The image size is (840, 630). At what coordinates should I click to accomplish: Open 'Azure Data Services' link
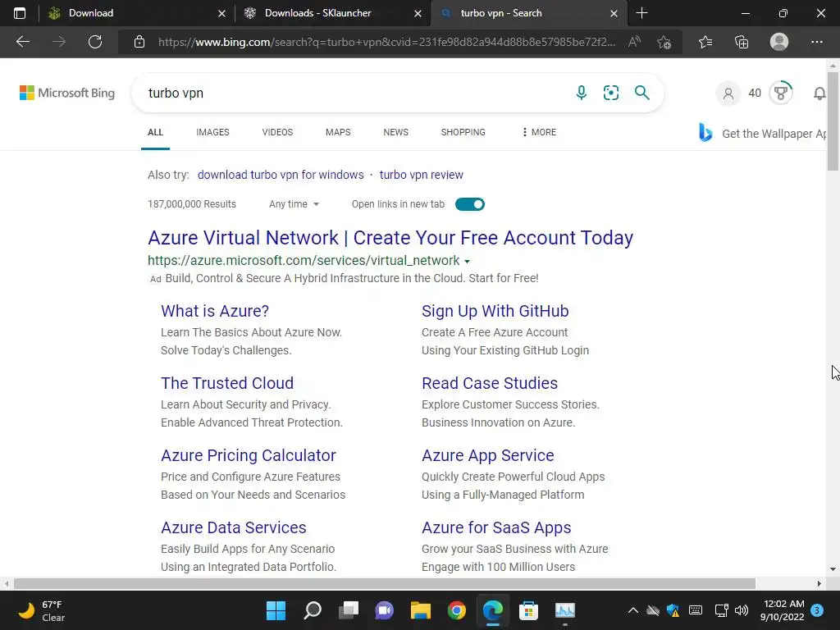click(x=234, y=527)
